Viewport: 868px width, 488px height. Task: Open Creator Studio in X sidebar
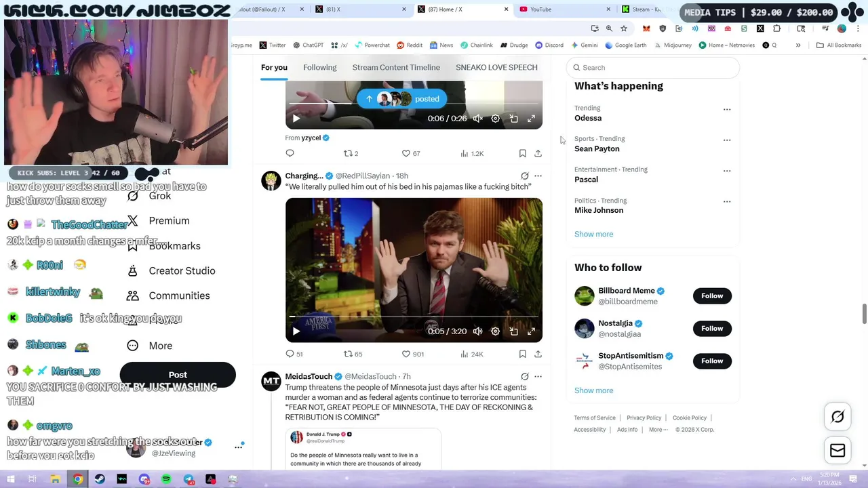click(x=171, y=270)
